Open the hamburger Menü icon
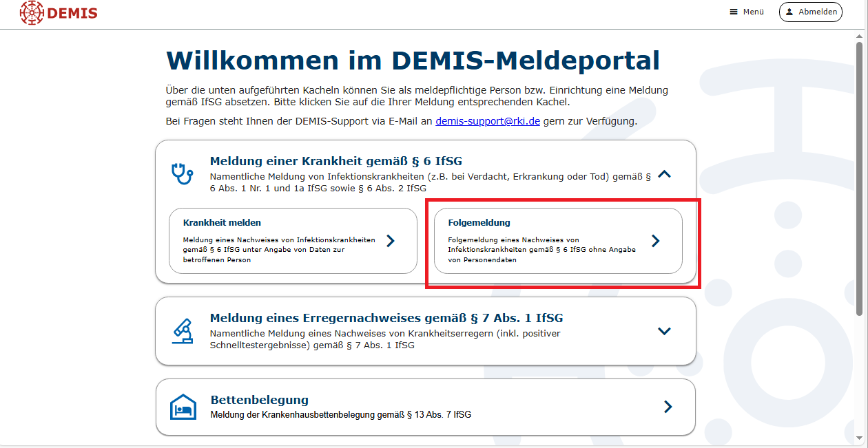Viewport: 868px width, 448px height. [734, 12]
